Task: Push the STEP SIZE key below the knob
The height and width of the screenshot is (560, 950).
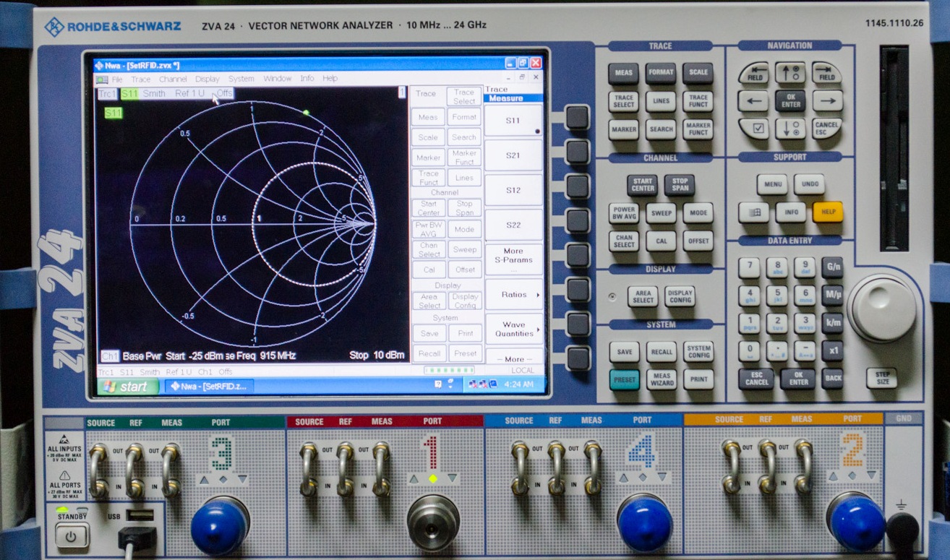Action: click(881, 379)
